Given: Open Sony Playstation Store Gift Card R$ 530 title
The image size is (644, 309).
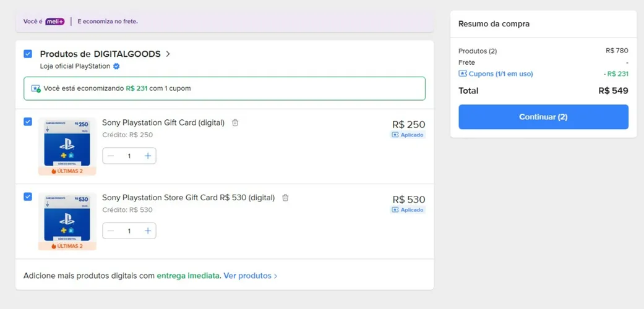Looking at the screenshot, I should [189, 198].
